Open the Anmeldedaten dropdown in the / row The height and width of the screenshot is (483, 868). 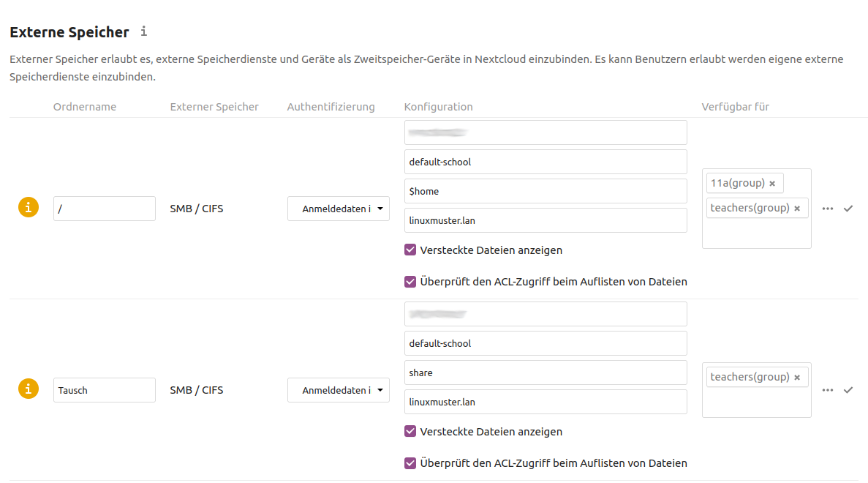[x=339, y=209]
